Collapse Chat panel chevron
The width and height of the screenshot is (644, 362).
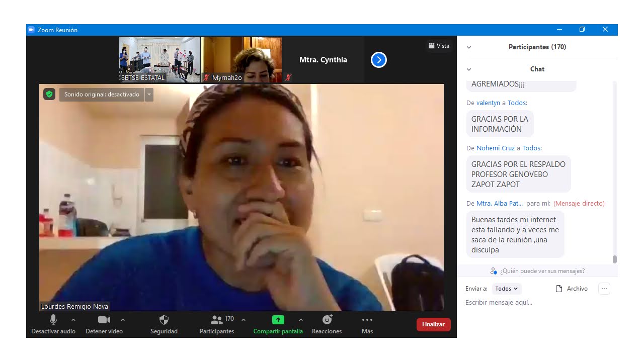pyautogui.click(x=469, y=69)
